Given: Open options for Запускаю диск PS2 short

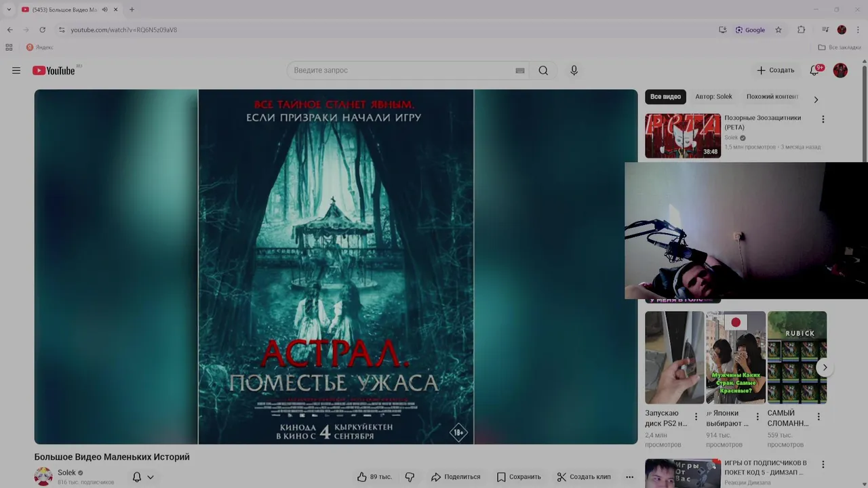Looking at the screenshot, I should coord(696,416).
